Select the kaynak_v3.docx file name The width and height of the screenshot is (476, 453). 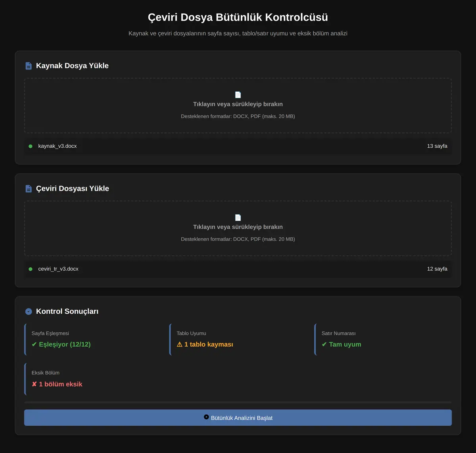point(58,146)
